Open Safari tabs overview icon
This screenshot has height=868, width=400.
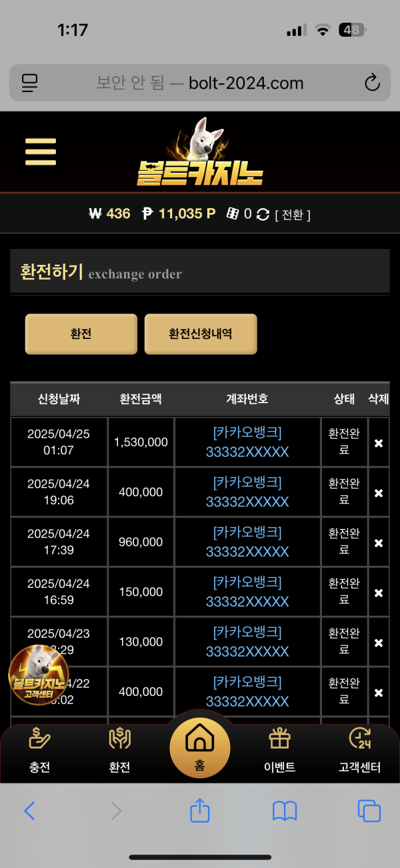tap(369, 811)
